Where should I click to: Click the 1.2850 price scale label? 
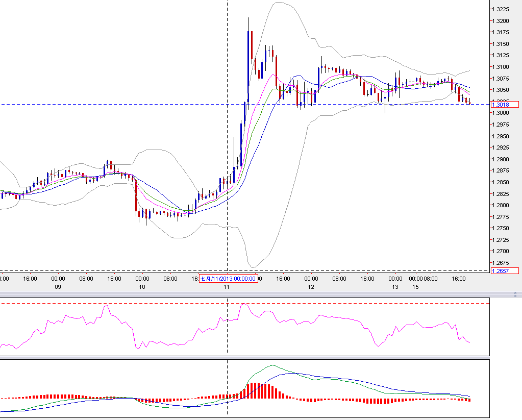pos(501,182)
